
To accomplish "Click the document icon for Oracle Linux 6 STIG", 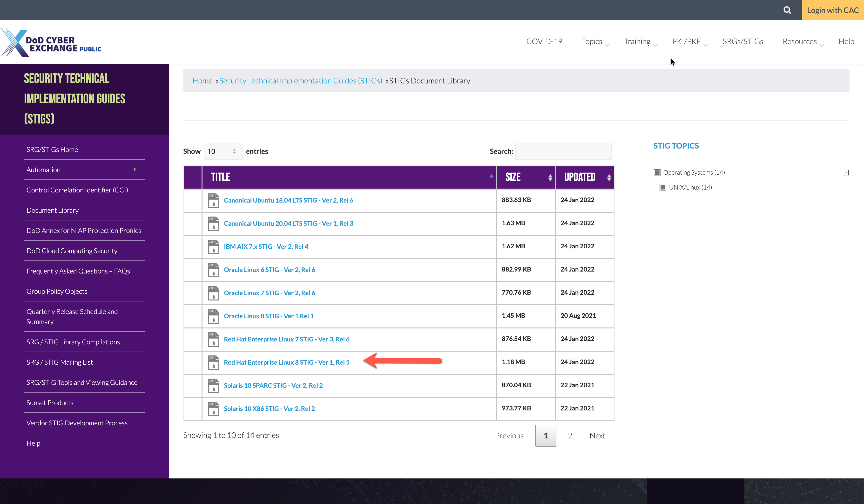I will click(213, 269).
